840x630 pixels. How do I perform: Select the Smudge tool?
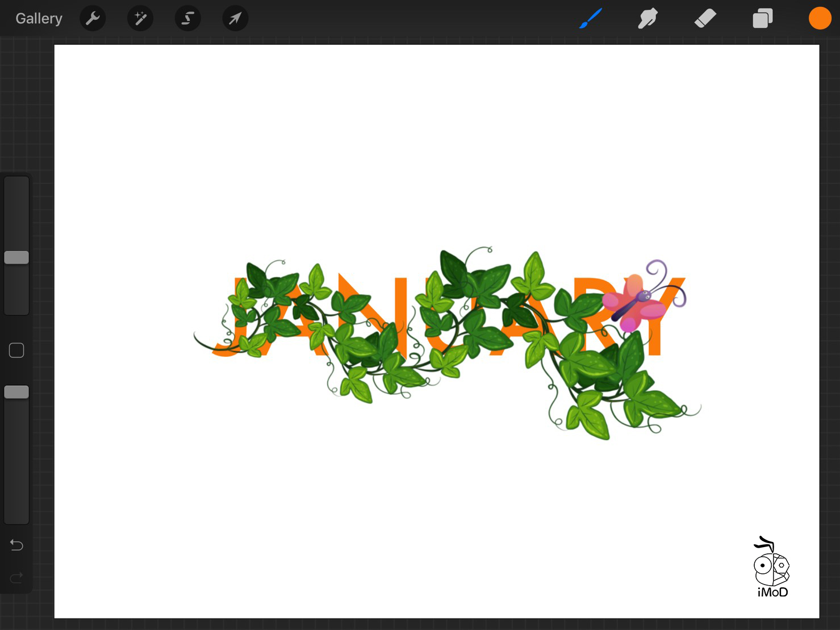(647, 19)
